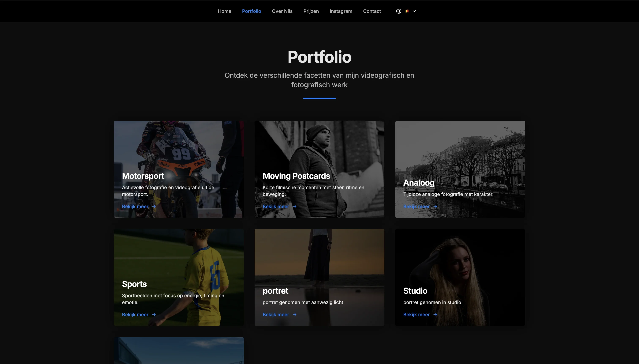
Task: Click Bekijk meer under Motorsport
Action: (x=135, y=206)
